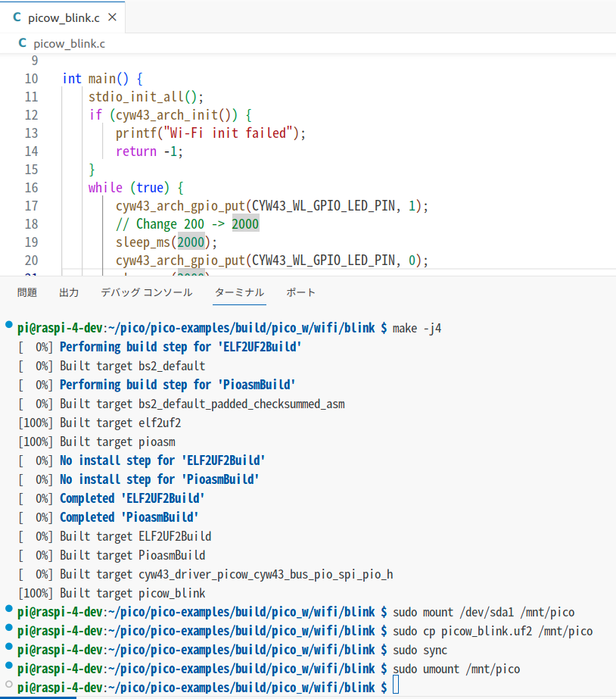Select the ターミナル panel tab
Viewport: 616px width, 699px height.
(x=239, y=292)
